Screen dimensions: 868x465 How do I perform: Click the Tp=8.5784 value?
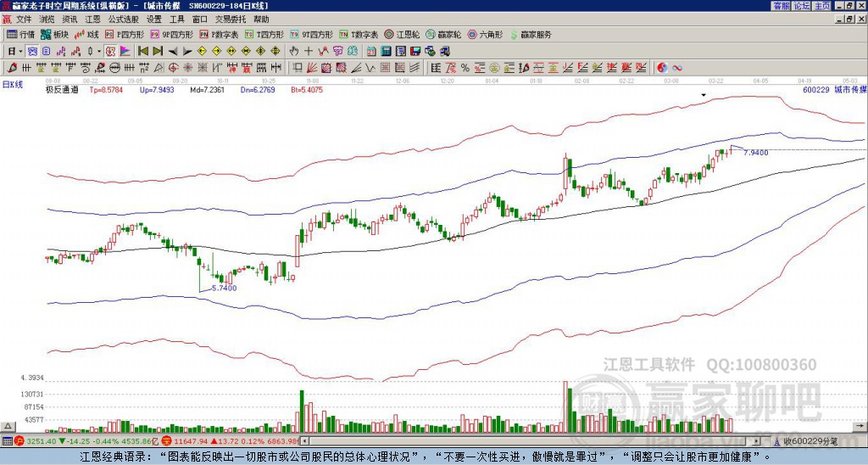(x=106, y=89)
